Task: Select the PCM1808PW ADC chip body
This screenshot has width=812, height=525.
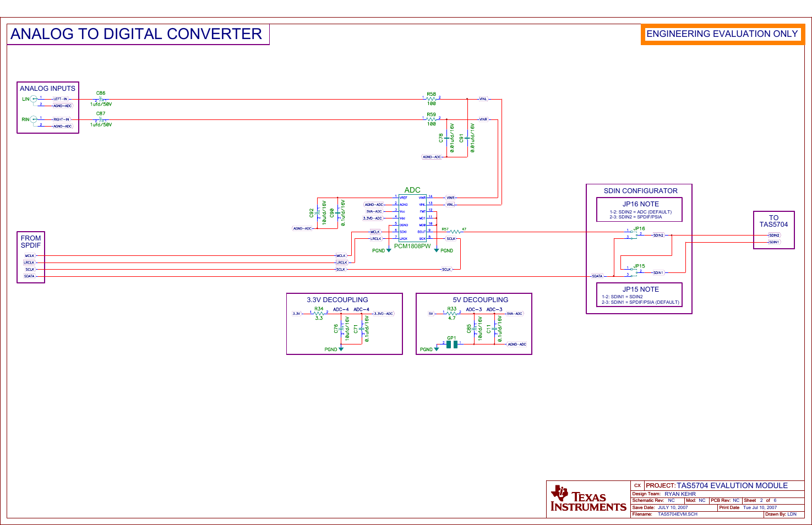Action: point(412,218)
